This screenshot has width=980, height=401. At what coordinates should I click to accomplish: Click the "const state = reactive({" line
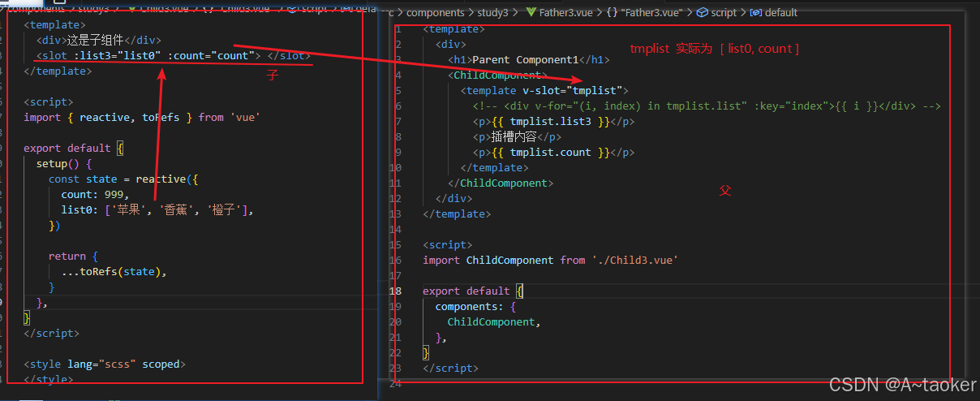click(123, 179)
